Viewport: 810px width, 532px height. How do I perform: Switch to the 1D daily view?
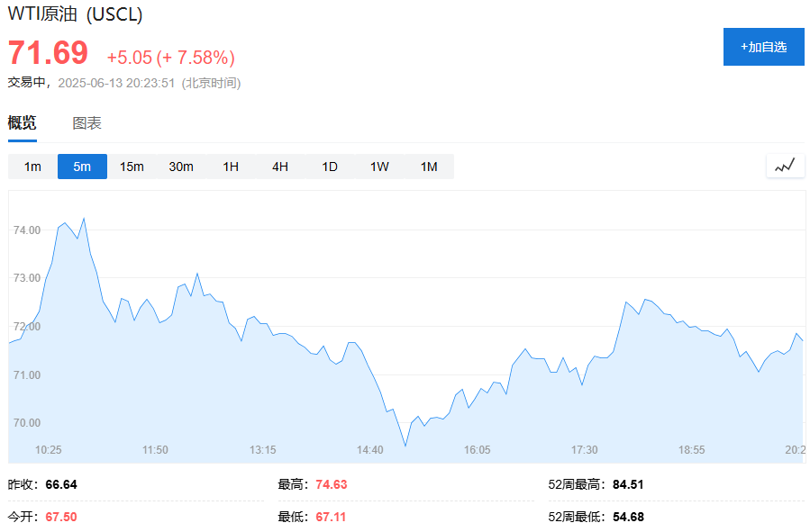(329, 166)
